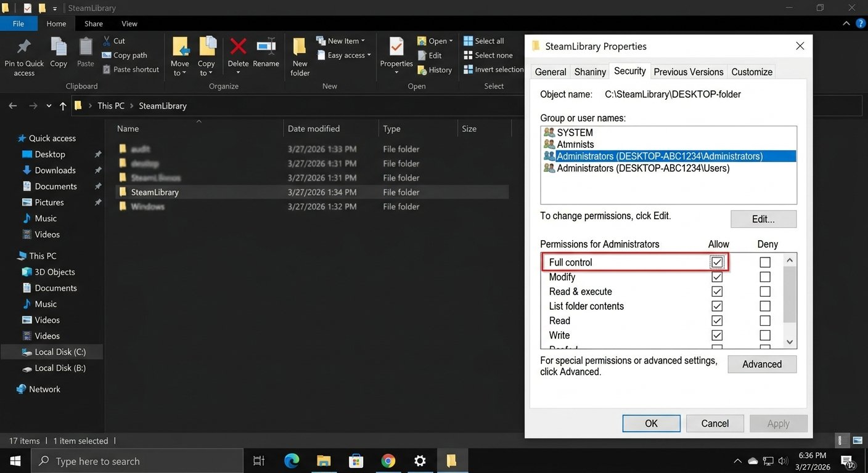Check the Deny box for Modify permission
This screenshot has width=868, height=473.
(764, 277)
